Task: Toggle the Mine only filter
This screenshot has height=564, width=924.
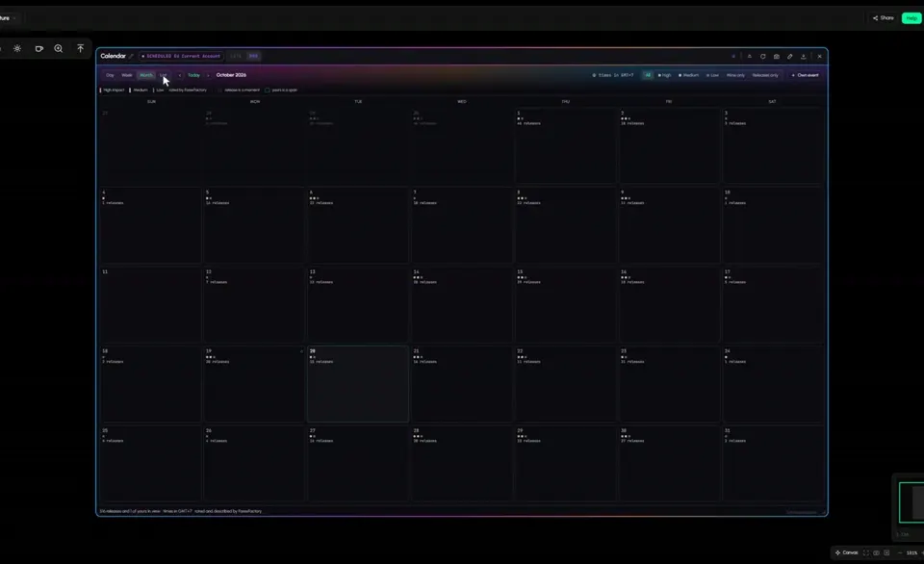Action: coord(735,75)
